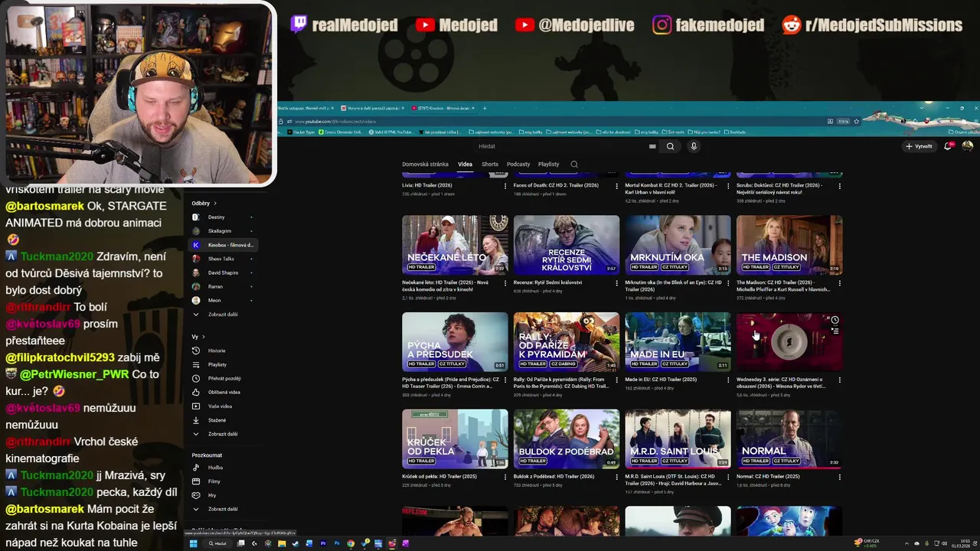This screenshot has width=980, height=551.
Task: Open a new browser tab plus button
Action: [484, 108]
